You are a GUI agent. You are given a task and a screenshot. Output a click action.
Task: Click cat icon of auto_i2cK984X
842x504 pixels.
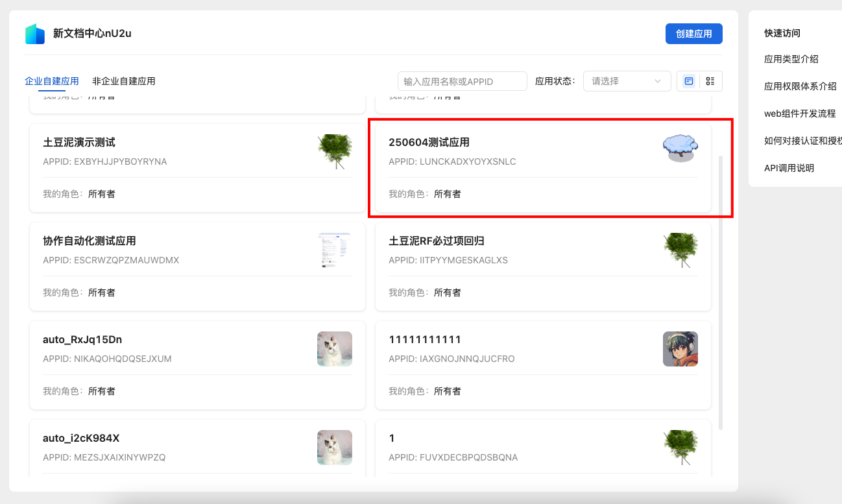tap(335, 448)
